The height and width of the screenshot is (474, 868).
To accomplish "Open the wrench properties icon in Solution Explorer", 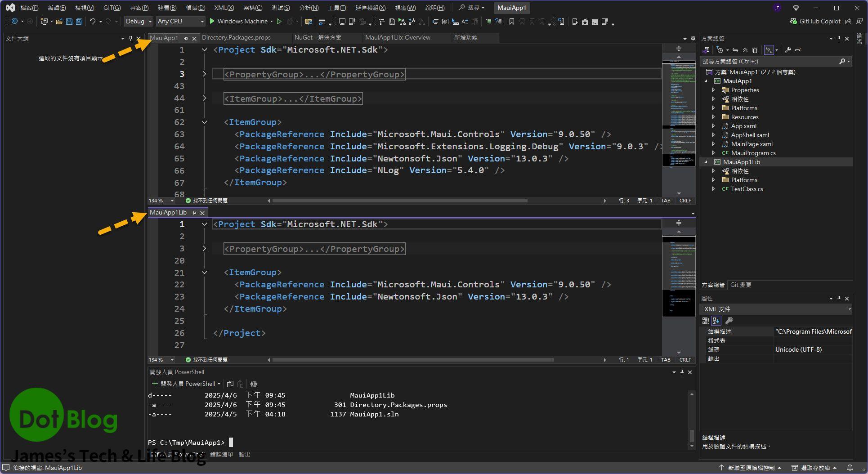I will click(788, 50).
